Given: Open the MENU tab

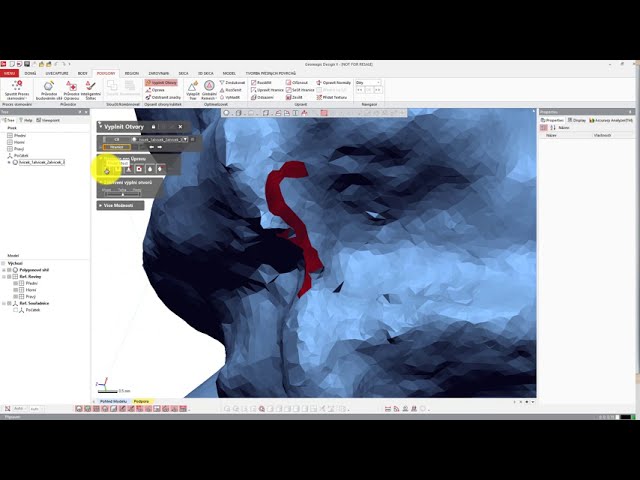Looking at the screenshot, I should [x=9, y=73].
